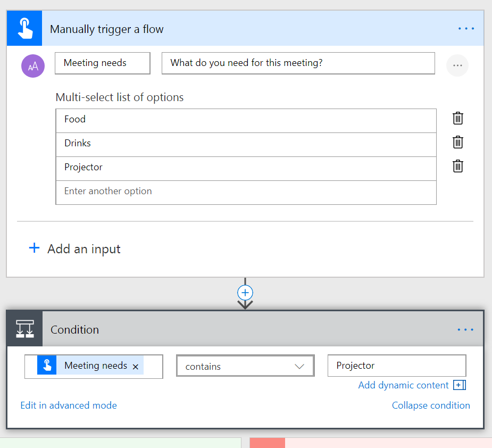This screenshot has height=448, width=492.
Task: Delete the Drinks option
Action: pos(457,143)
